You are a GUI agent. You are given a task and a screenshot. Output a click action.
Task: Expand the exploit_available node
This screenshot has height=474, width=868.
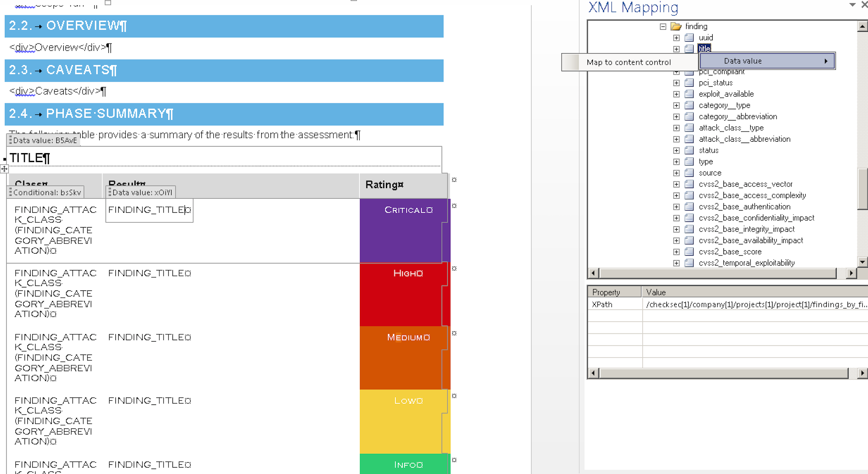676,94
